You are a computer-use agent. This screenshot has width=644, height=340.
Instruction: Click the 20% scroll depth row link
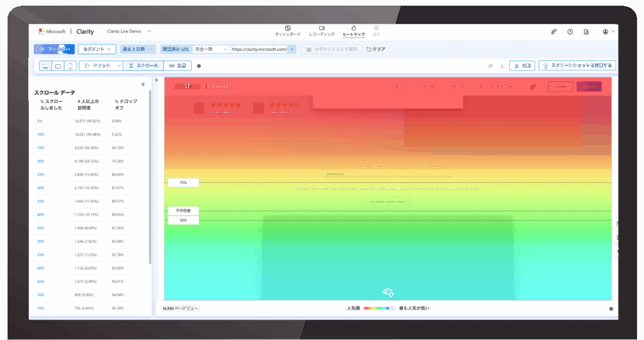click(x=41, y=162)
